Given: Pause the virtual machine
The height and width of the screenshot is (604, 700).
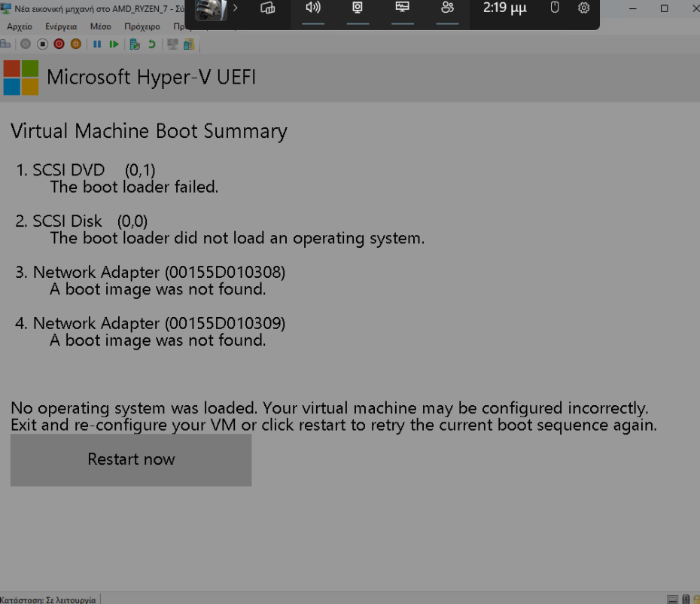Looking at the screenshot, I should (97, 44).
